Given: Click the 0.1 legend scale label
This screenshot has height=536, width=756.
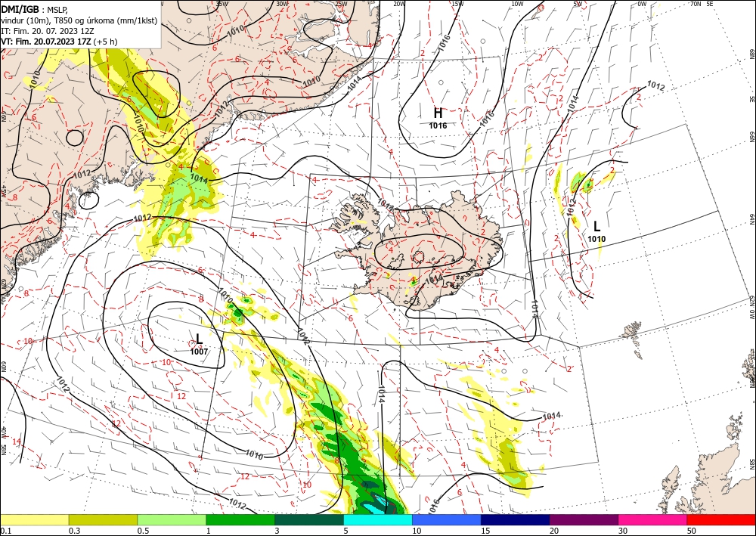Looking at the screenshot, I should [x=5, y=531].
